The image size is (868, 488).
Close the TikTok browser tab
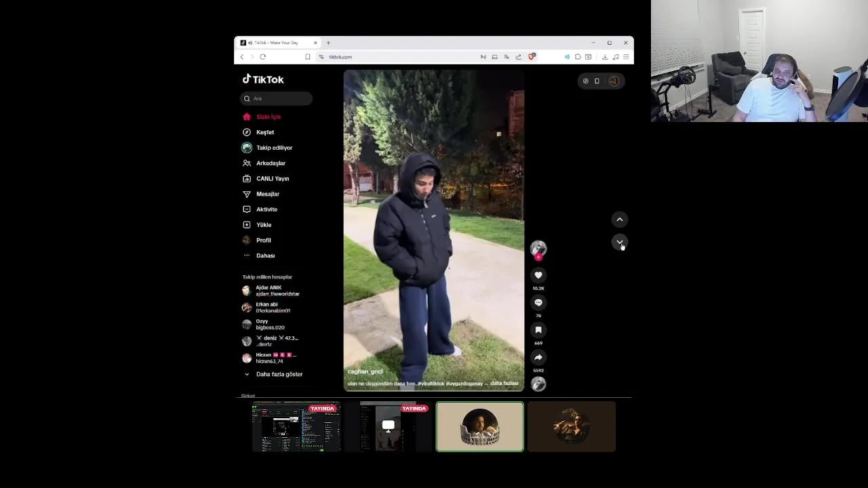click(316, 43)
